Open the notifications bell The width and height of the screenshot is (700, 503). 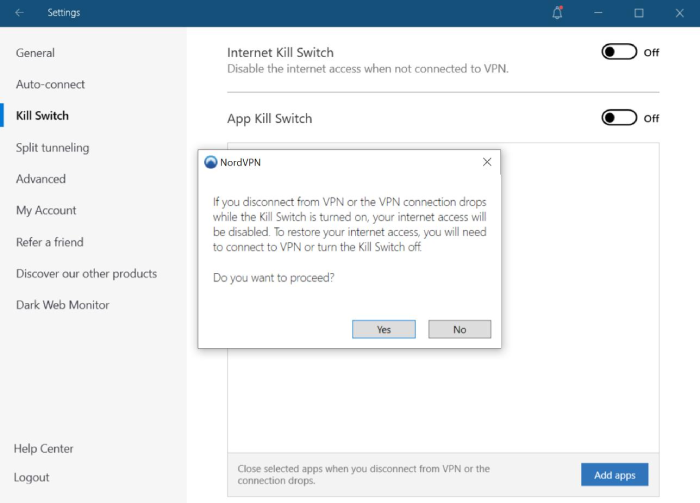[557, 12]
